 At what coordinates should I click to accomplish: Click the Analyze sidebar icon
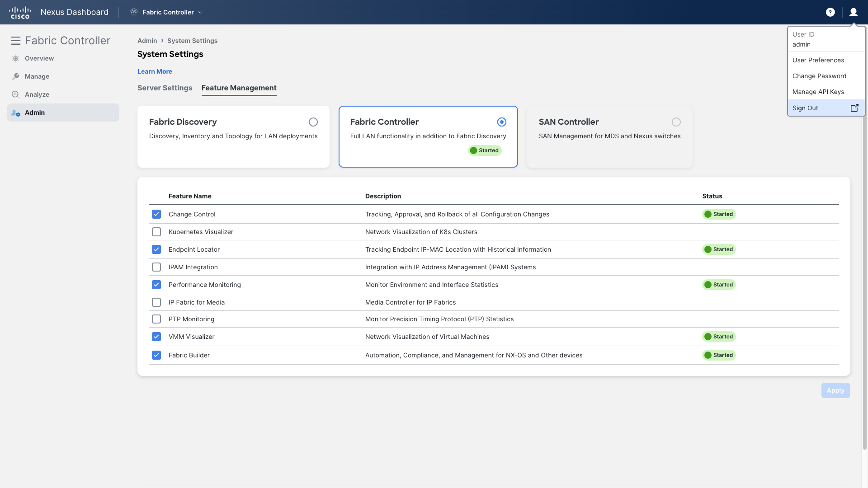click(16, 94)
